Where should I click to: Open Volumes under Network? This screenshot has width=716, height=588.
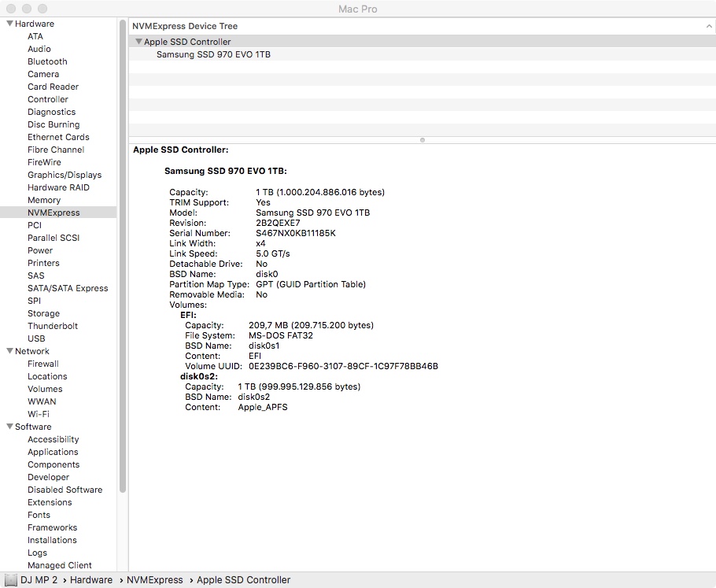(x=45, y=389)
